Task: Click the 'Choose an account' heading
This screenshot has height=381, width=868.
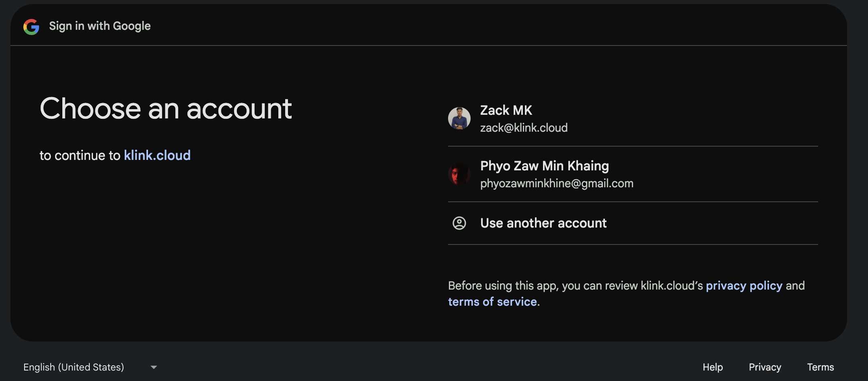Action: 166,109
